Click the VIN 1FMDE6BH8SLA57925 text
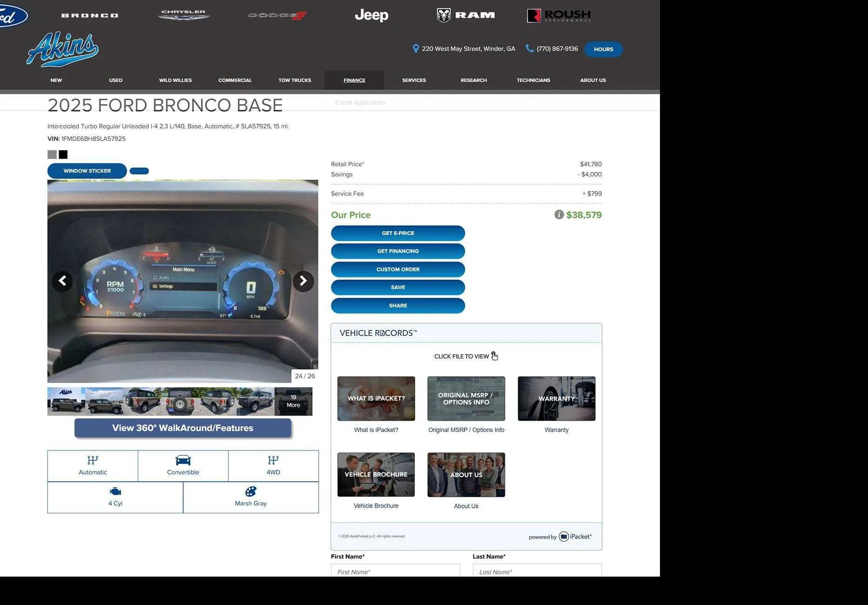868x605 pixels. pos(87,139)
